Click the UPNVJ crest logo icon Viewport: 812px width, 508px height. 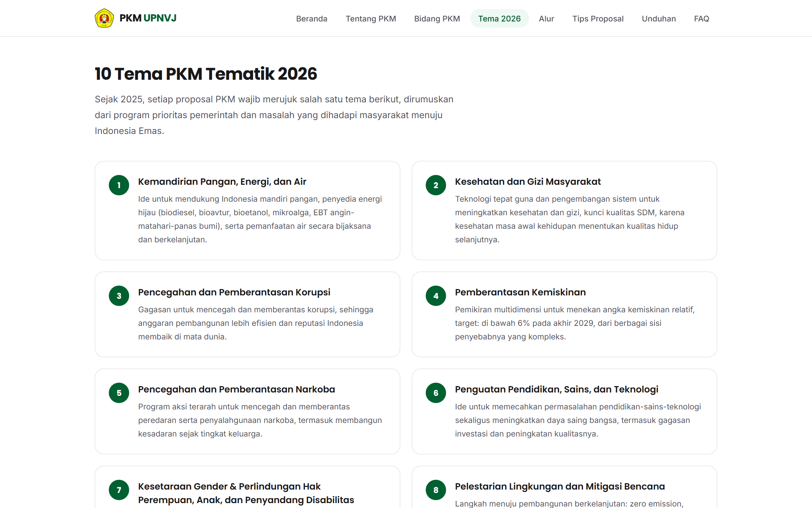coord(104,18)
